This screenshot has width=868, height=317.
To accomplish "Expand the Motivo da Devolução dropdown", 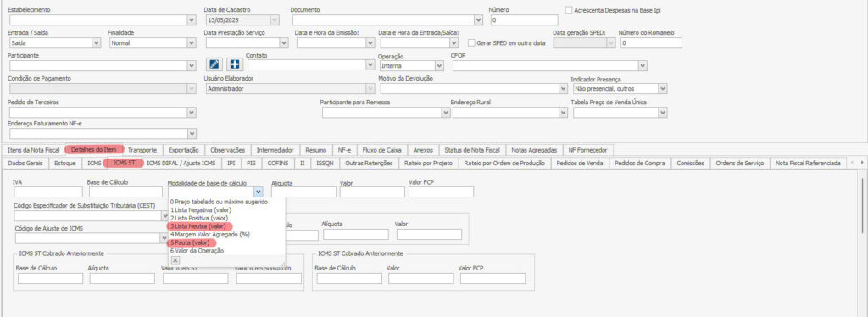I will 563,88.
